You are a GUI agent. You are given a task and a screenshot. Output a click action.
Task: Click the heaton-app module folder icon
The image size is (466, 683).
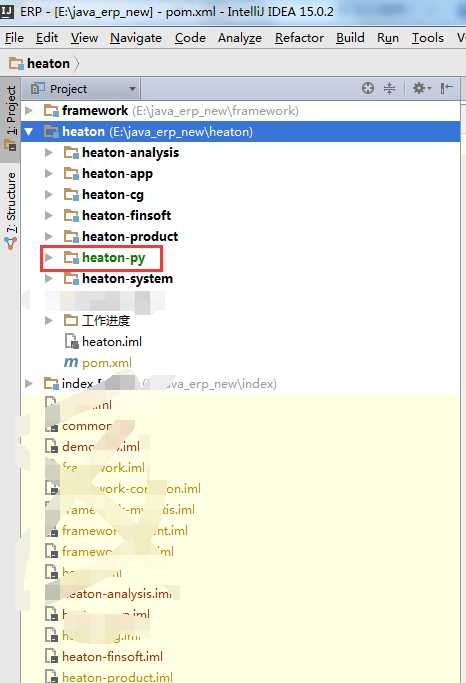(x=71, y=173)
